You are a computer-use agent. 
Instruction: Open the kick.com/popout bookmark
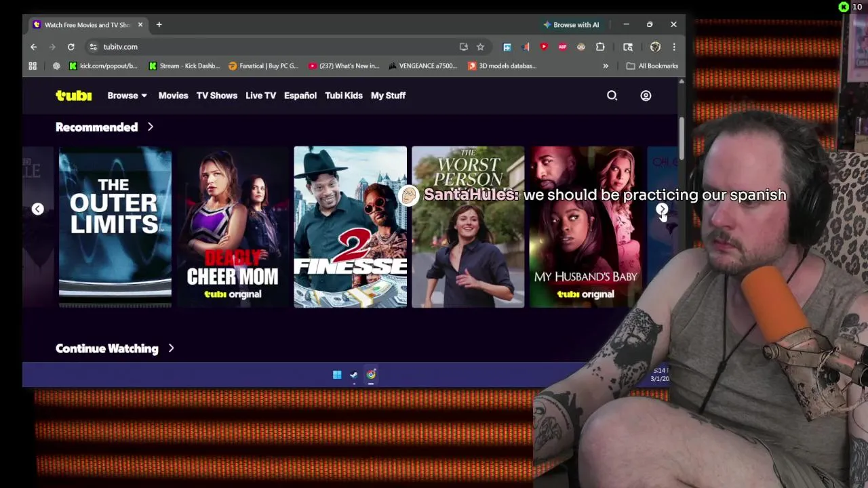(x=103, y=66)
